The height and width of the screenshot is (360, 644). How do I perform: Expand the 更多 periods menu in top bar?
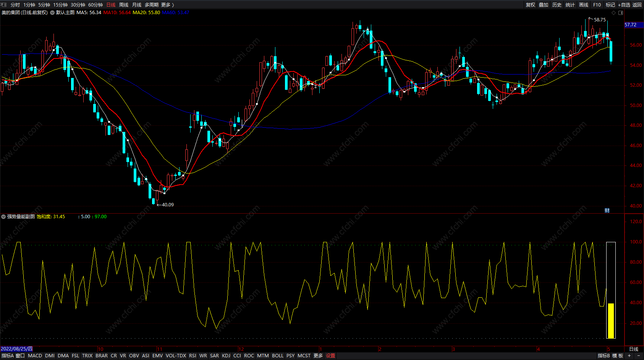[x=167, y=5]
